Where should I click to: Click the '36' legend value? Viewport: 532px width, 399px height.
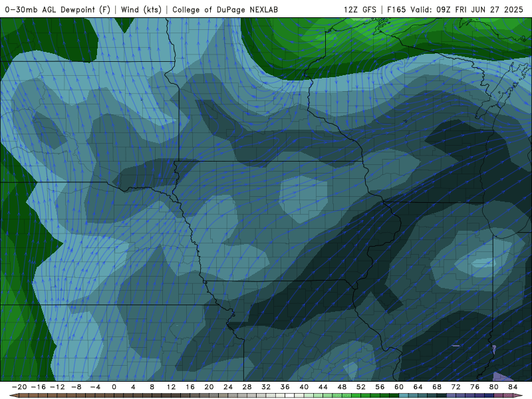point(285,387)
